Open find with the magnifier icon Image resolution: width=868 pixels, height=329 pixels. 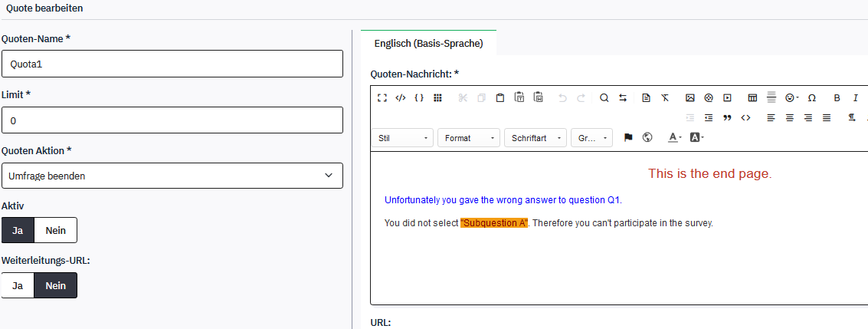click(604, 97)
